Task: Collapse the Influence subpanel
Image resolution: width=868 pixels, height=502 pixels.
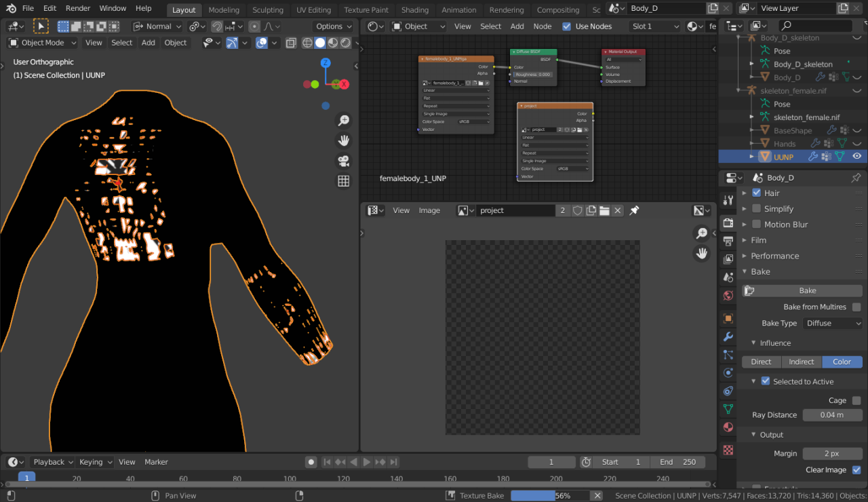Action: pyautogui.click(x=775, y=343)
